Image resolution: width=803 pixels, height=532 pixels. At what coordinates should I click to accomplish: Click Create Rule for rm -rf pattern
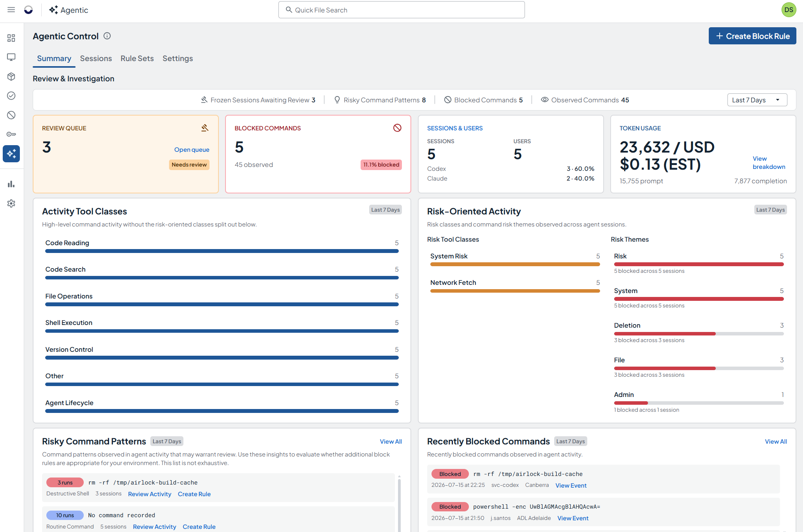pos(194,494)
